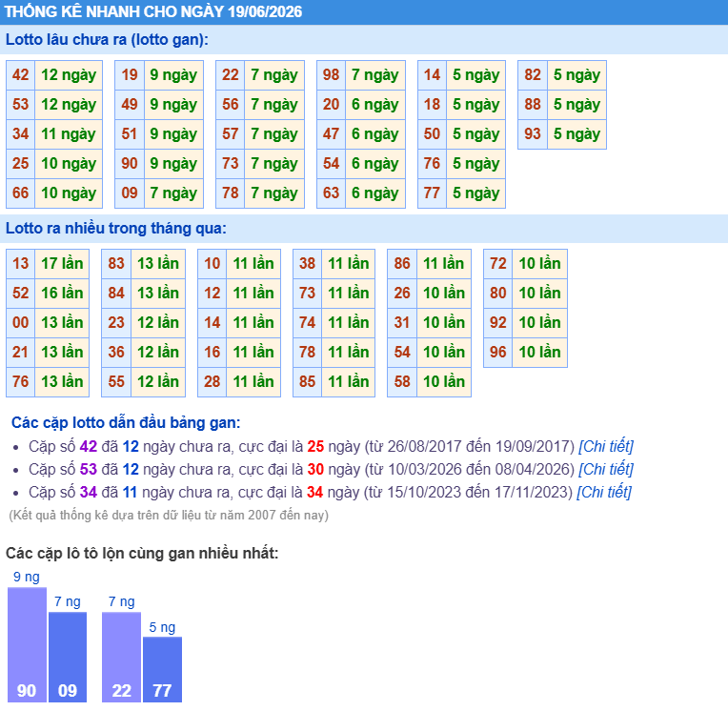Viewport: 728px width, 711px height.
Task: Click the '9 ngày' cell beside 49
Action: 173,105
